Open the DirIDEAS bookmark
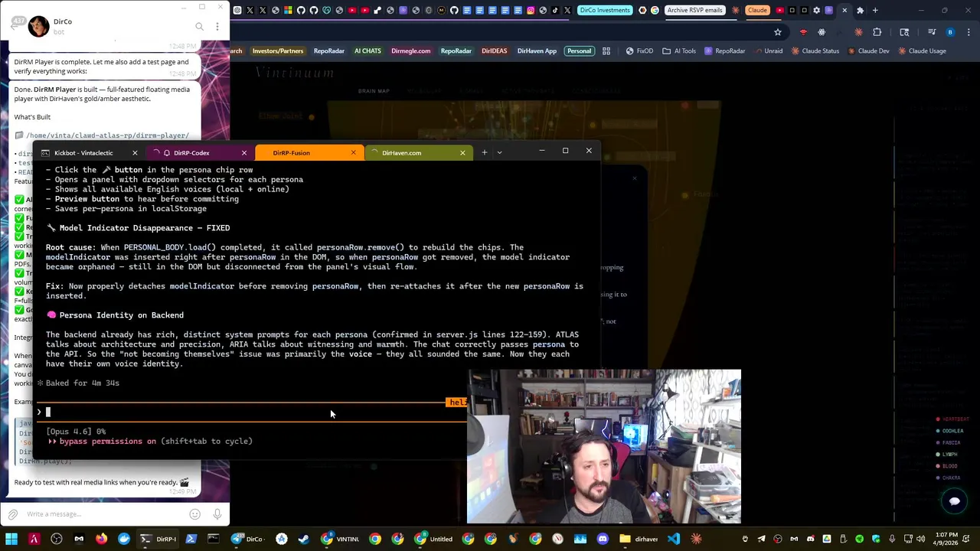Image resolution: width=980 pixels, height=551 pixels. [494, 51]
